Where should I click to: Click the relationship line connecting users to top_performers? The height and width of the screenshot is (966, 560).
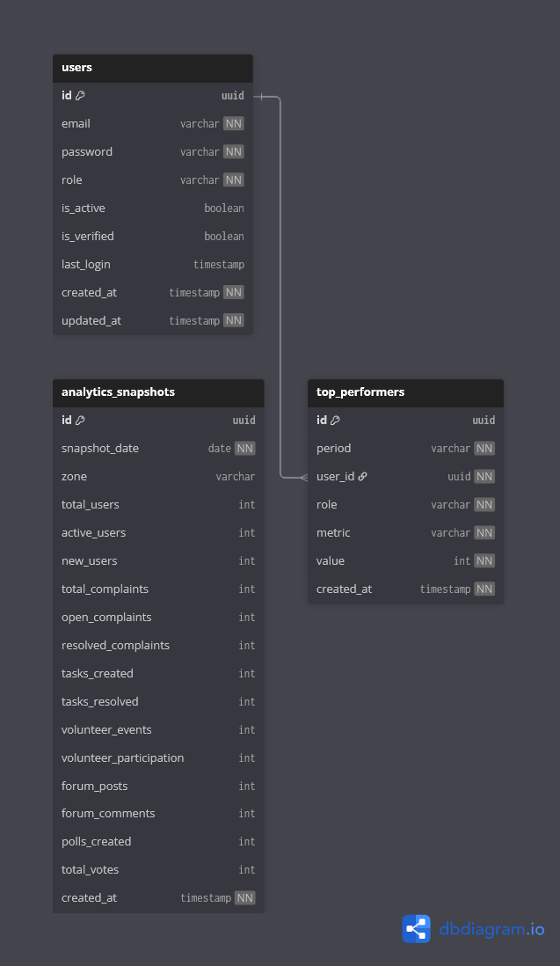tap(280, 290)
